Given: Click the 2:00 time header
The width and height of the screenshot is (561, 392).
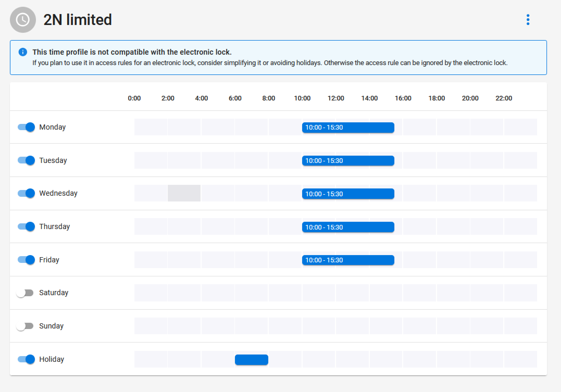Looking at the screenshot, I should (x=168, y=98).
